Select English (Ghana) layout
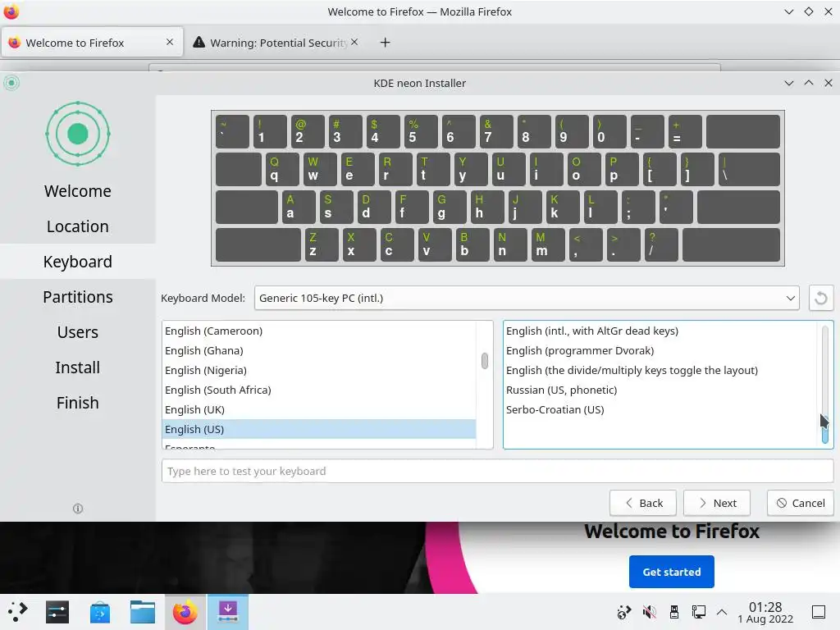The image size is (840, 630). pyautogui.click(x=319, y=350)
